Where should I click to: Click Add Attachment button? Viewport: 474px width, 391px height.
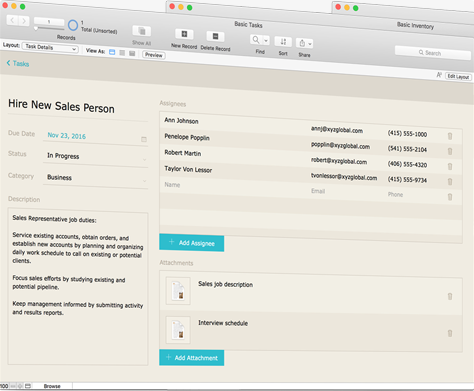[x=192, y=358]
